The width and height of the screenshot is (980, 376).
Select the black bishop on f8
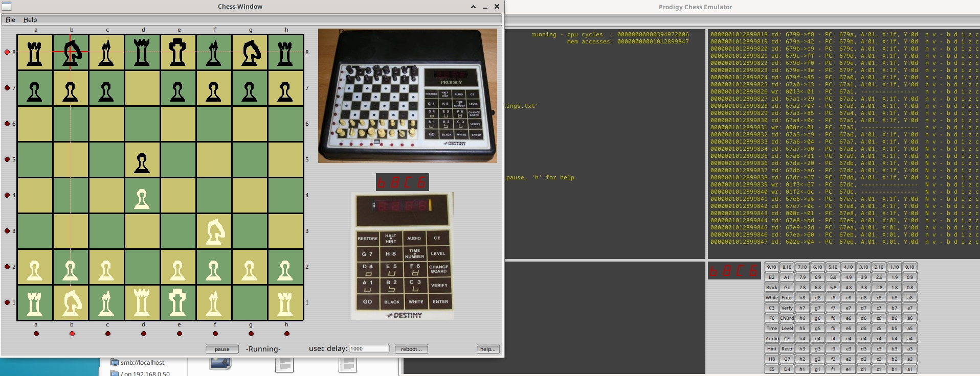pos(214,53)
